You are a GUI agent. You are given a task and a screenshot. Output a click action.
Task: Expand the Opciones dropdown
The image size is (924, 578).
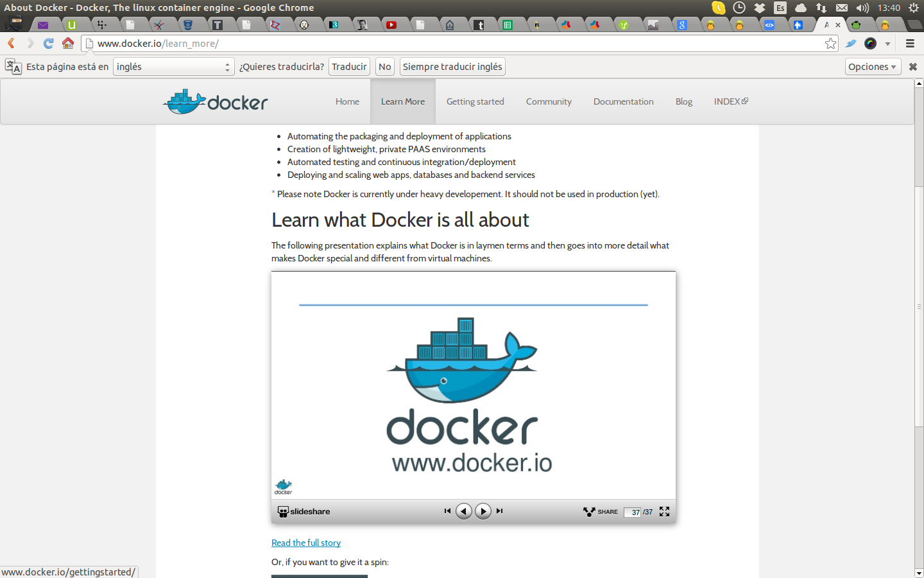pyautogui.click(x=872, y=67)
